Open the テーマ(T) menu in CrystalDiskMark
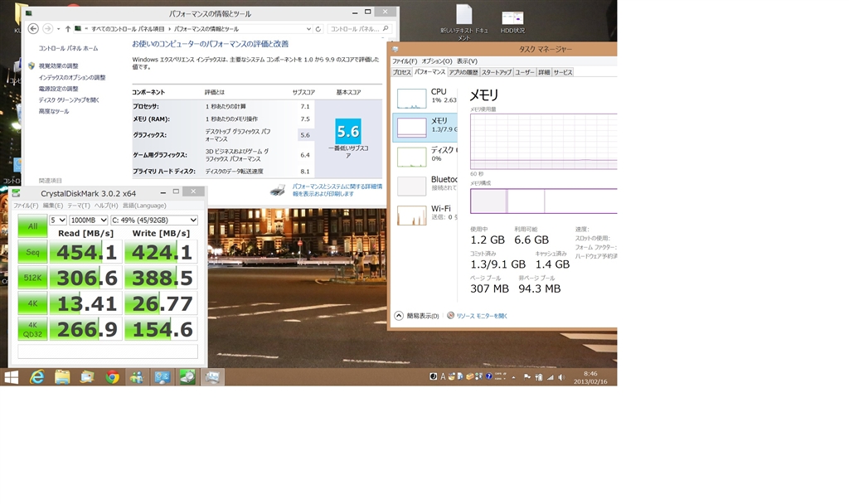This screenshot has height=504, width=849. coord(79,206)
